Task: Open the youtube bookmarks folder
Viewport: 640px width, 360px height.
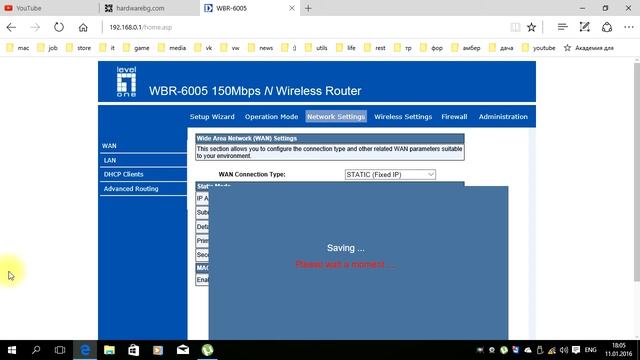Action: click(539, 48)
